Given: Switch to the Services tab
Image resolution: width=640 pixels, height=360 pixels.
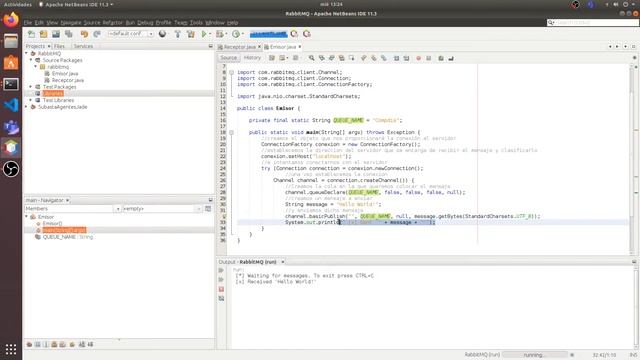Looking at the screenshot, I should [x=83, y=46].
